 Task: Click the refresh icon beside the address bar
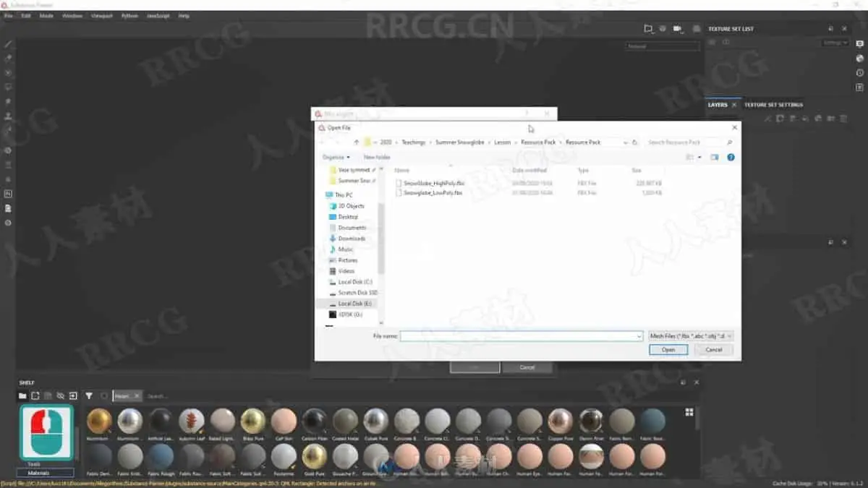(x=634, y=142)
